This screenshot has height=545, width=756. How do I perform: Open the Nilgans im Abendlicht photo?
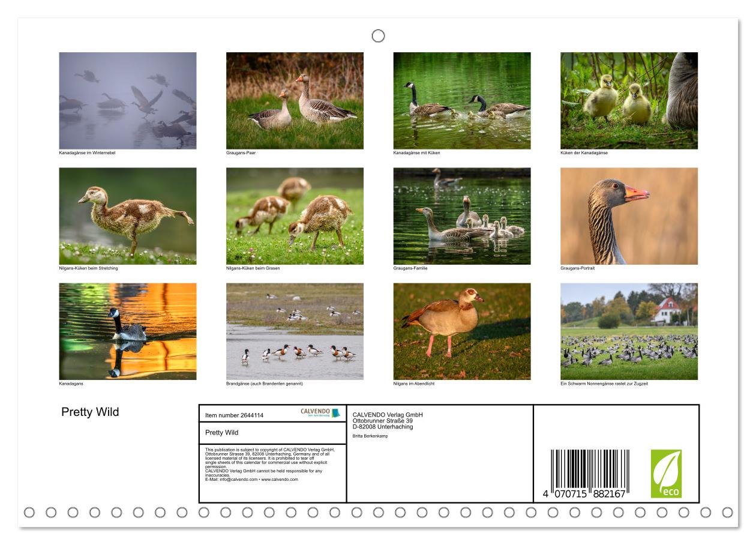pyautogui.click(x=462, y=331)
